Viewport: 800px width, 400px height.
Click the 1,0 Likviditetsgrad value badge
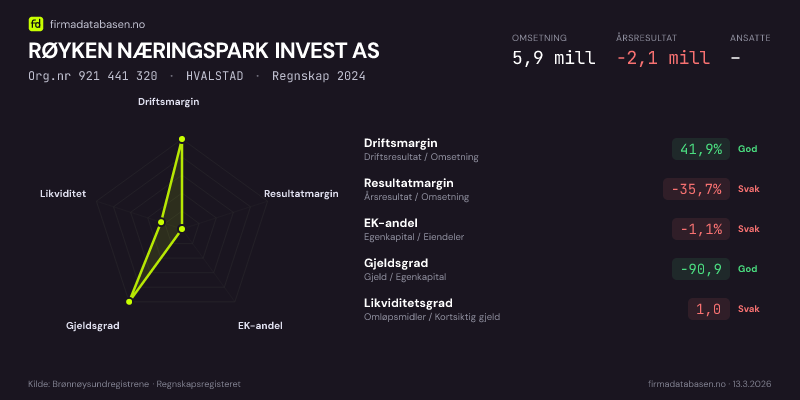(x=708, y=309)
